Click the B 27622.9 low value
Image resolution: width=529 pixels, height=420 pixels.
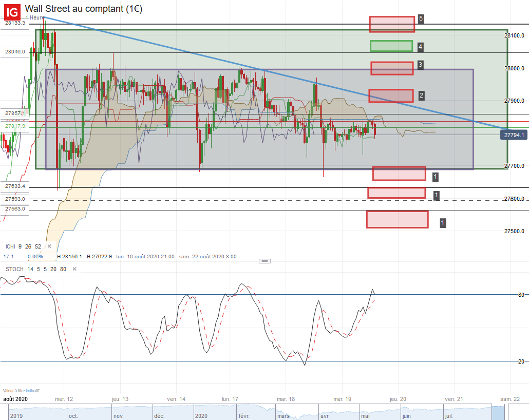[x=99, y=256]
